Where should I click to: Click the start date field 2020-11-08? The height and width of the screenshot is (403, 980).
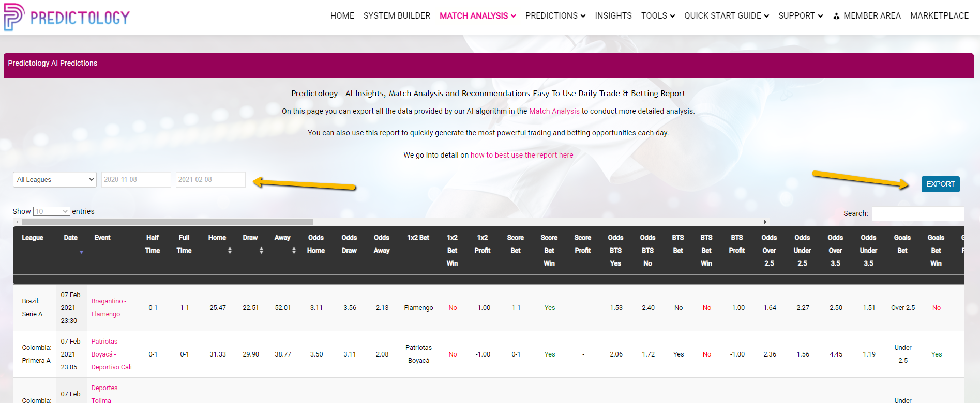pyautogui.click(x=136, y=180)
